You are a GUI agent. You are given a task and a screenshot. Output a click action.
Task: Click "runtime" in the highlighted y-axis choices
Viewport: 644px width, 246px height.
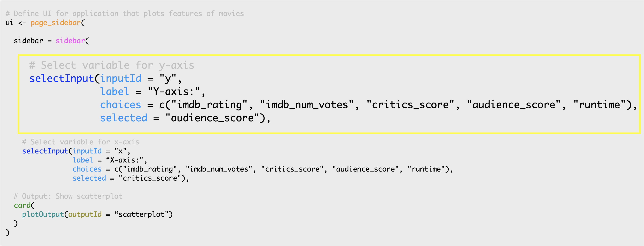pyautogui.click(x=599, y=105)
